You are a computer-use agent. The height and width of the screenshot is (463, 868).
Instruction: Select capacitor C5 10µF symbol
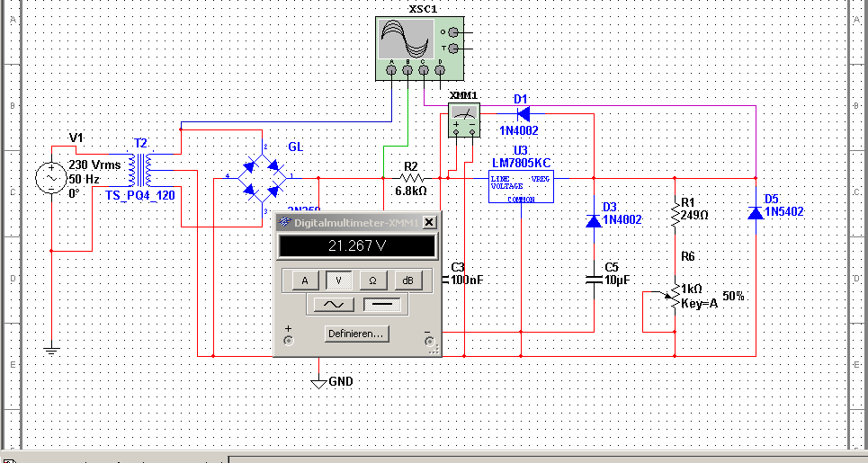coord(594,280)
